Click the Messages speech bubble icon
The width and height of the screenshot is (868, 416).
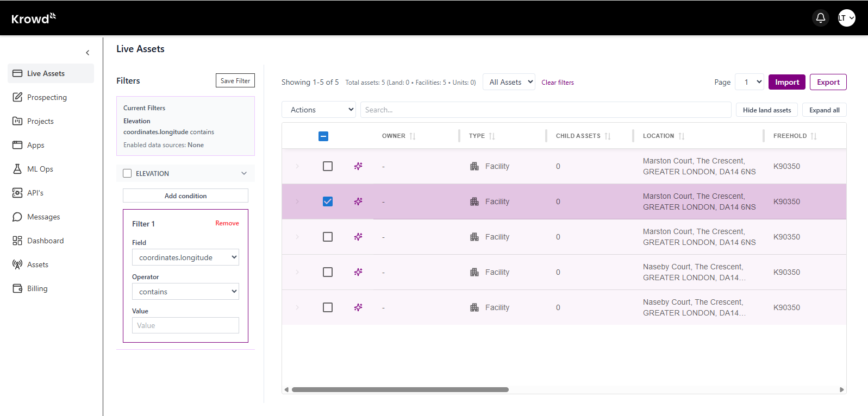tap(17, 217)
